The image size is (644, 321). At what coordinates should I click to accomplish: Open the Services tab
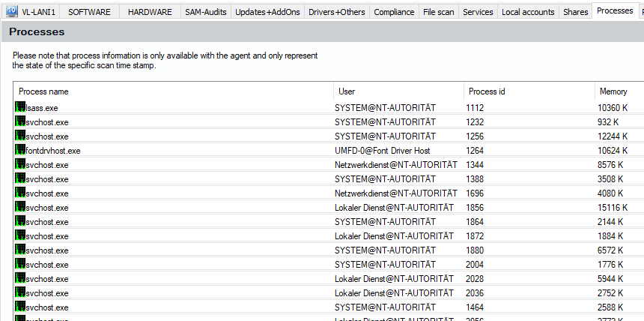(478, 12)
